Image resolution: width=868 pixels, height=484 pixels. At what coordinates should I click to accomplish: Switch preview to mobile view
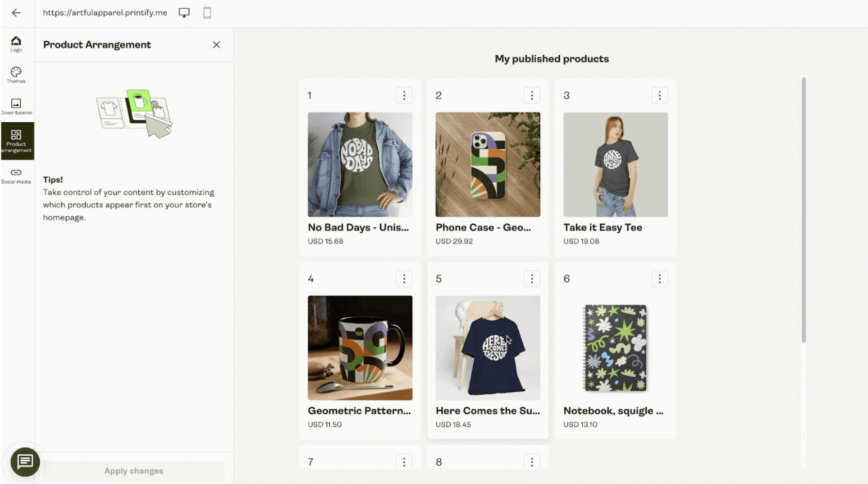click(x=207, y=12)
